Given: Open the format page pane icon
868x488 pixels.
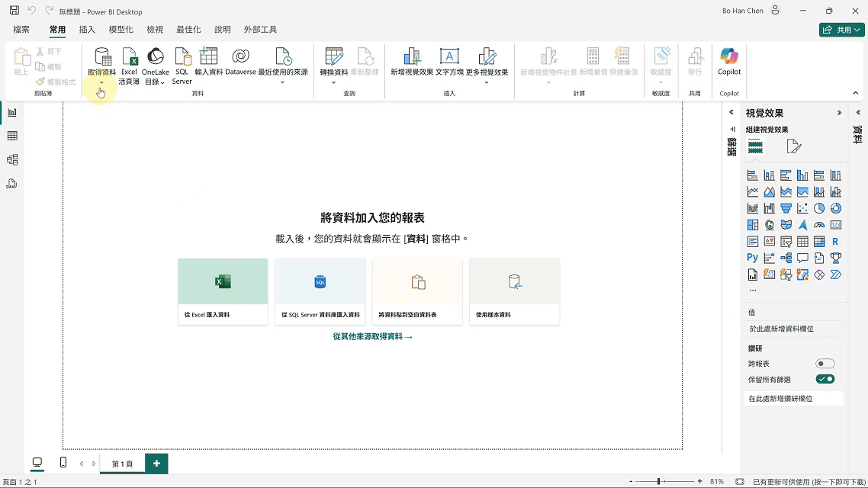Looking at the screenshot, I should [x=793, y=146].
